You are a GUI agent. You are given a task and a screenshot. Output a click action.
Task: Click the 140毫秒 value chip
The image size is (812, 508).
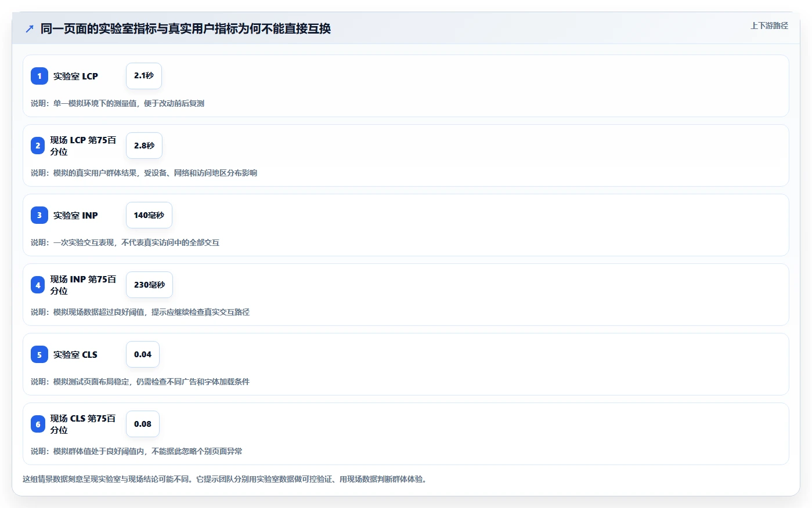149,215
